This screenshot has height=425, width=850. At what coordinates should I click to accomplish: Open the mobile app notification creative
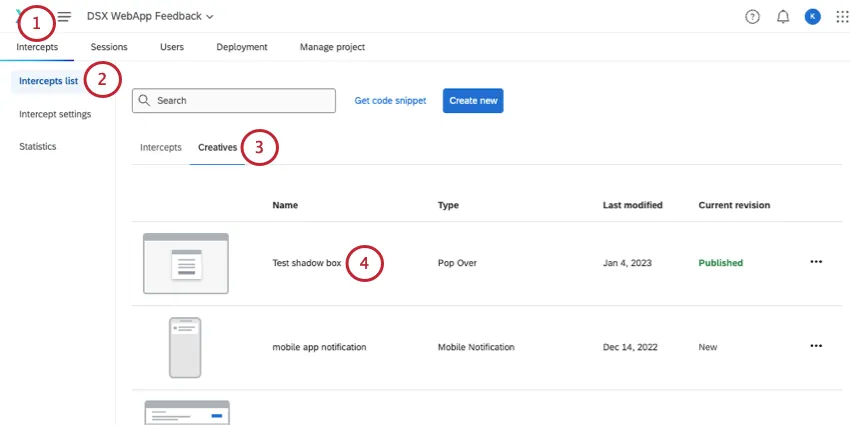click(319, 347)
